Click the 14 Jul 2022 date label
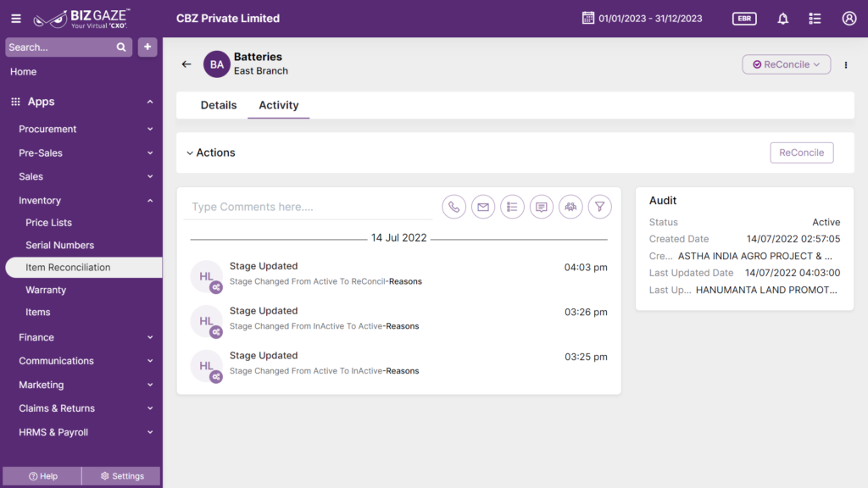Viewport: 868px width, 488px height. (x=398, y=238)
